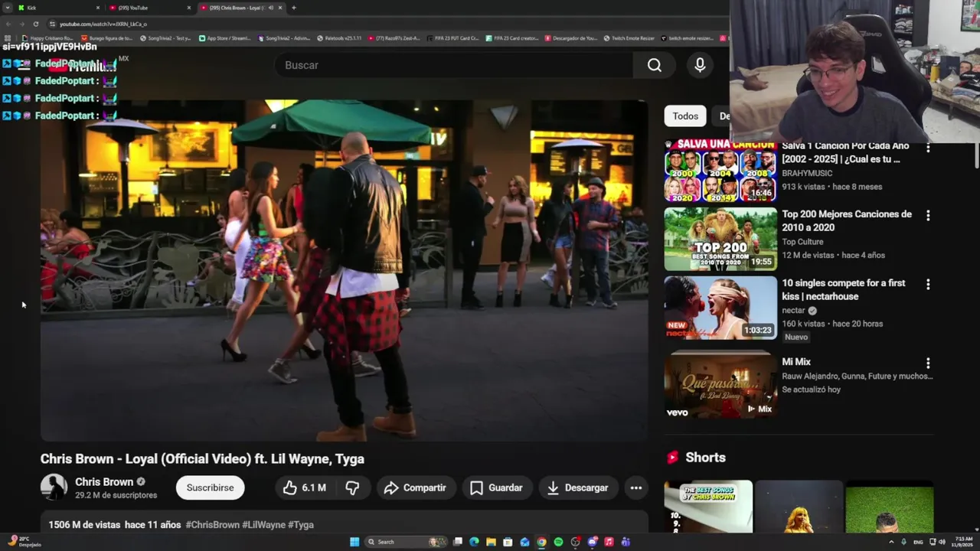Reload the page
Screen dimensions: 980x551
pyautogui.click(x=35, y=24)
